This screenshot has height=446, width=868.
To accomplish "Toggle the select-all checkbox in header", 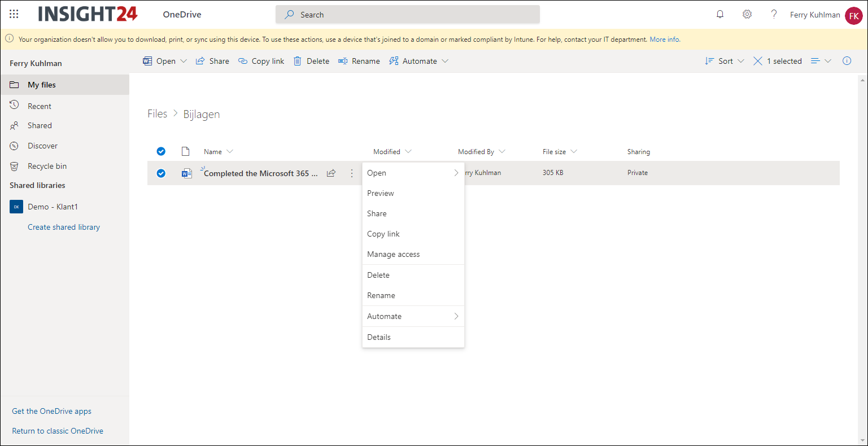I will coord(161,151).
